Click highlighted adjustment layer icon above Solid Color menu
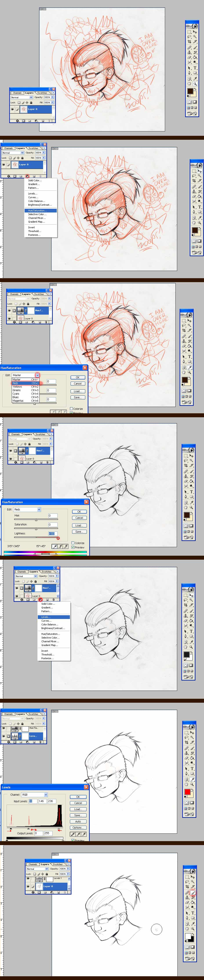 pos(27,176)
